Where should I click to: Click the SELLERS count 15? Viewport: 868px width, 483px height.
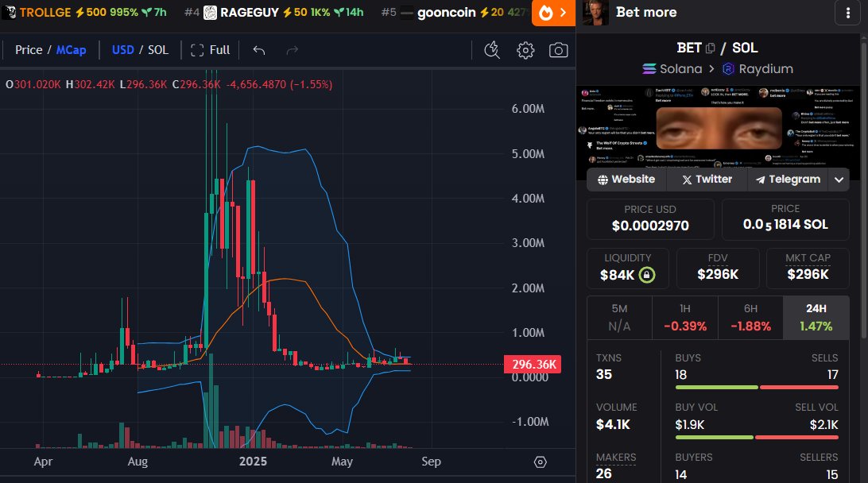point(832,475)
